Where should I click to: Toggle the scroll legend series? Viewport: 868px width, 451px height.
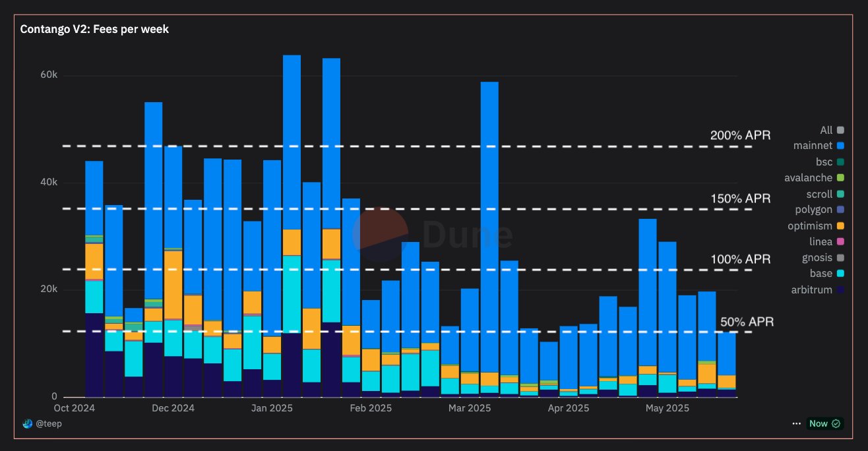825,194
